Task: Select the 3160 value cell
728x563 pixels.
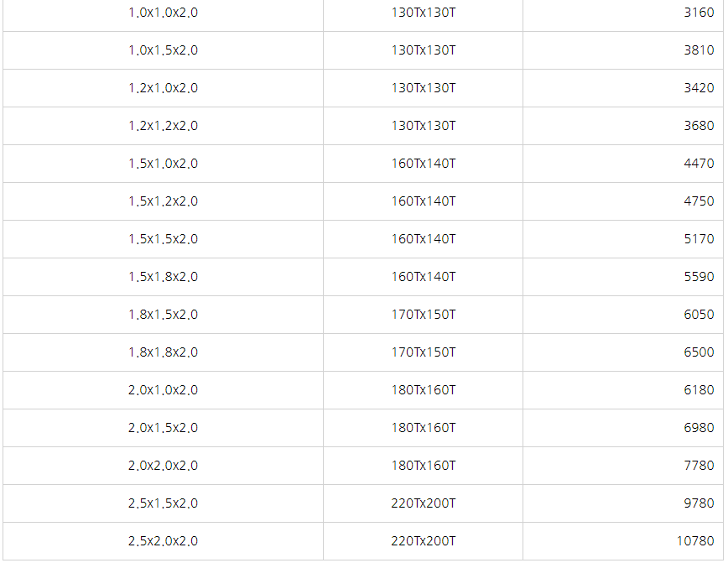Action: (x=623, y=13)
